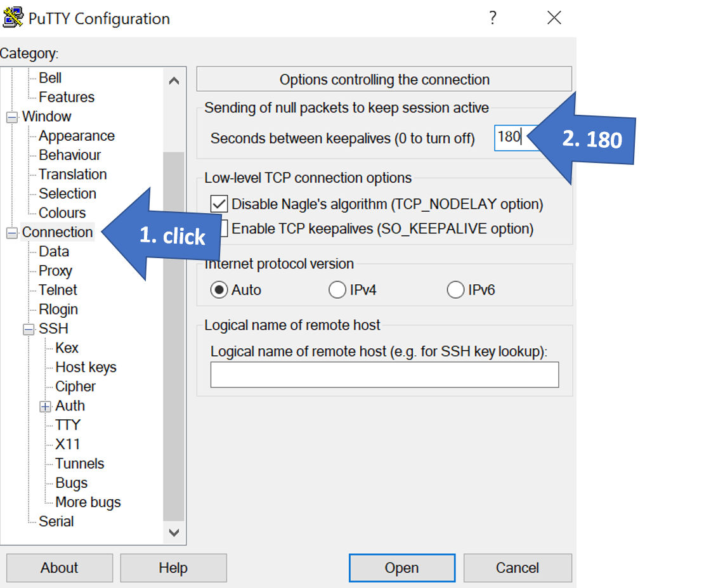
Task: Click the category list scrollbar thumb
Action: tap(174, 336)
